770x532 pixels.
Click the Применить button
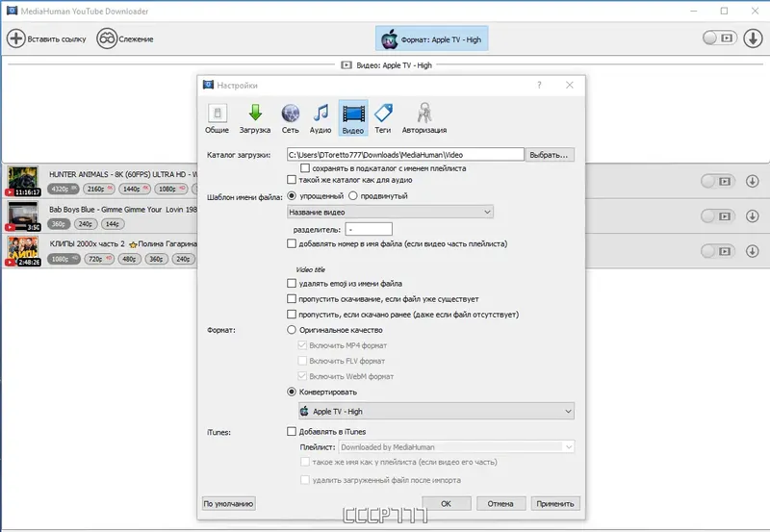[555, 503]
